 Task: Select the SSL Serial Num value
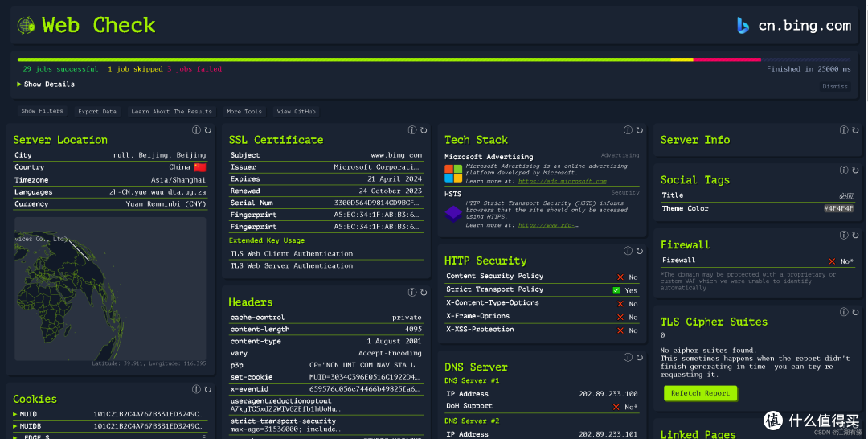(376, 203)
